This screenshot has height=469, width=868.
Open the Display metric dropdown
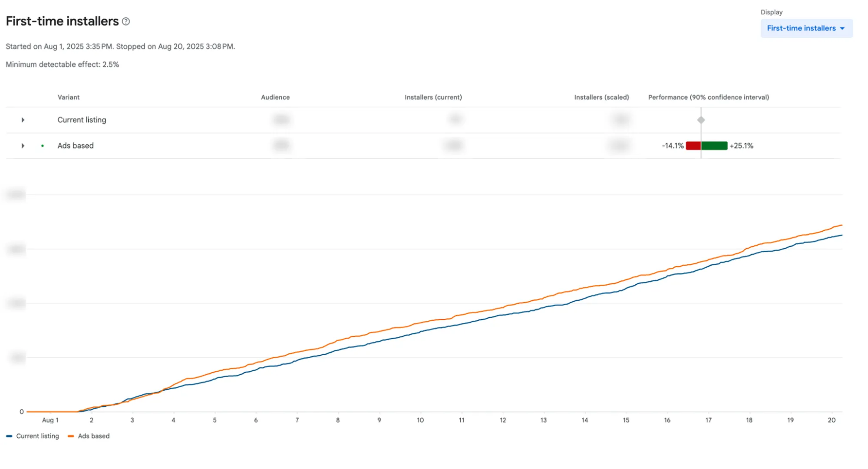click(x=806, y=28)
